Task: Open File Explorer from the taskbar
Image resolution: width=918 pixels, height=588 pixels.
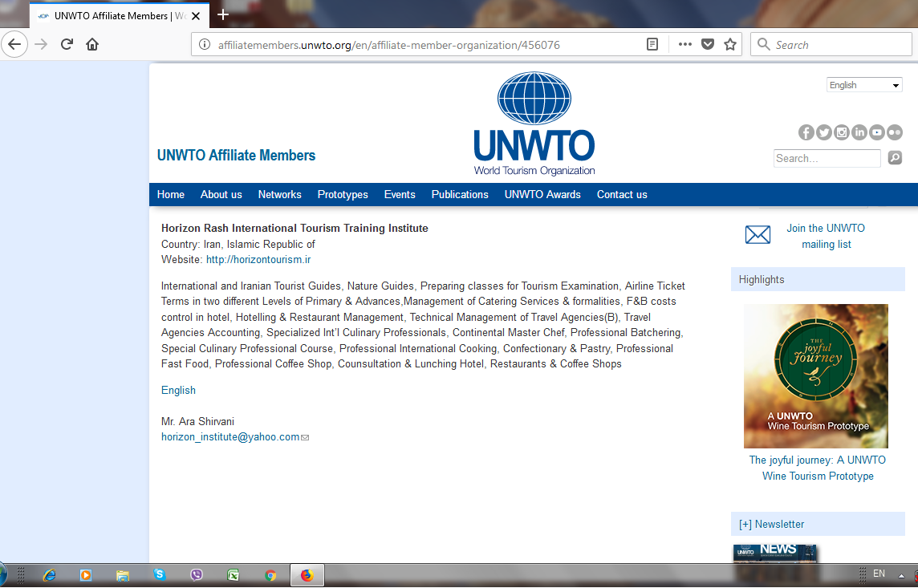Action: pos(122,575)
